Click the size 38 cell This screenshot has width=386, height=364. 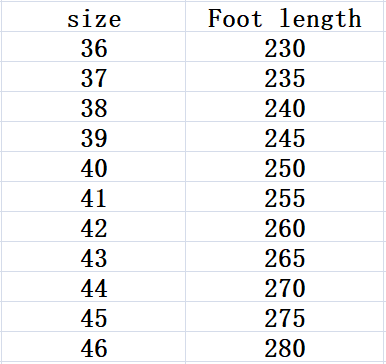pyautogui.click(x=94, y=107)
